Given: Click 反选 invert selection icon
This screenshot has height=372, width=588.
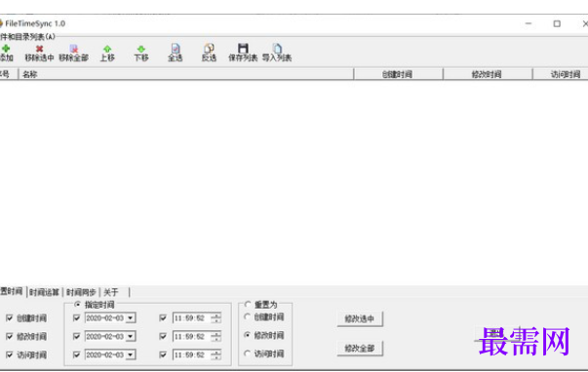Looking at the screenshot, I should point(210,49).
